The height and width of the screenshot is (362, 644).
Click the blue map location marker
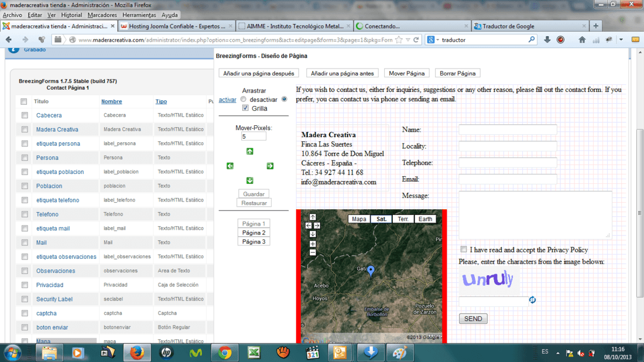tap(371, 271)
